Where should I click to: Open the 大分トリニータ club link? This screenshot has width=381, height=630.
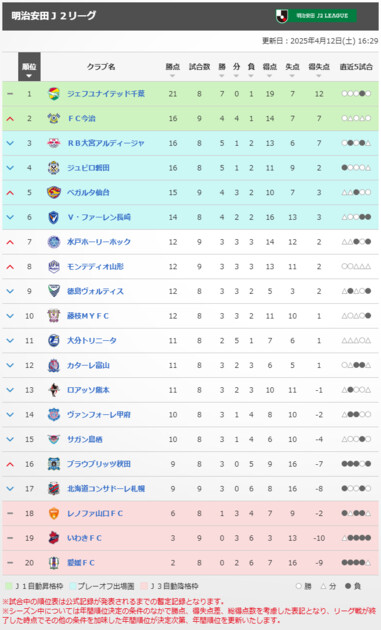point(92,340)
